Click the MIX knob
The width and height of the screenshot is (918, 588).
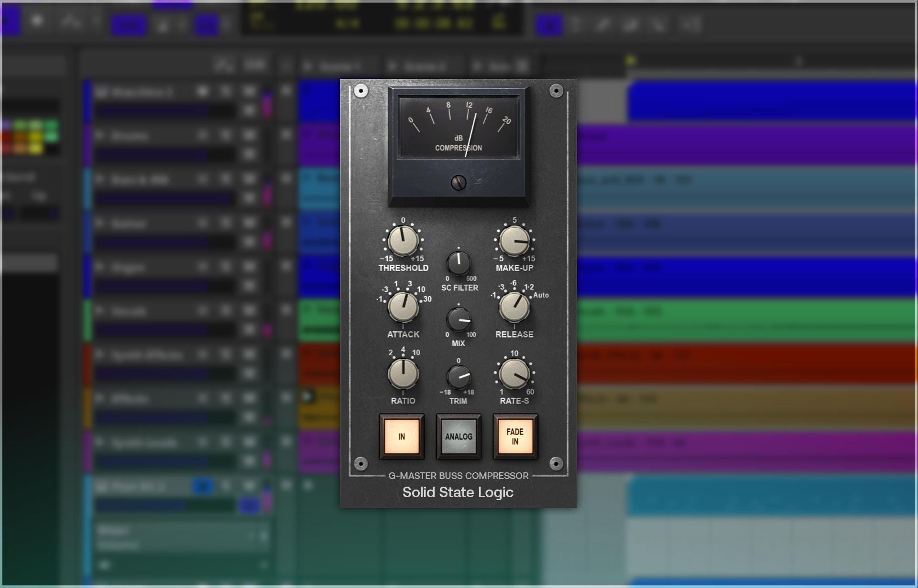pos(459,319)
